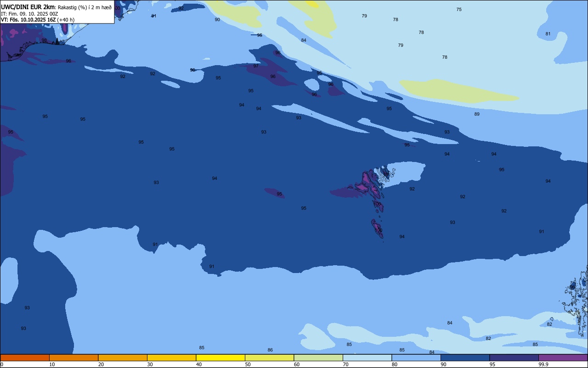Click the 0–10 dark orange legend swatch
This screenshot has width=588, height=368.
click(25, 357)
